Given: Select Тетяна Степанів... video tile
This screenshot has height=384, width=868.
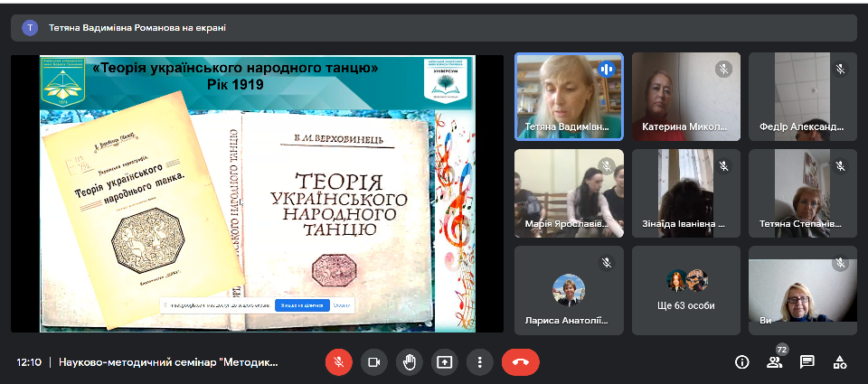Looking at the screenshot, I should point(803,193).
